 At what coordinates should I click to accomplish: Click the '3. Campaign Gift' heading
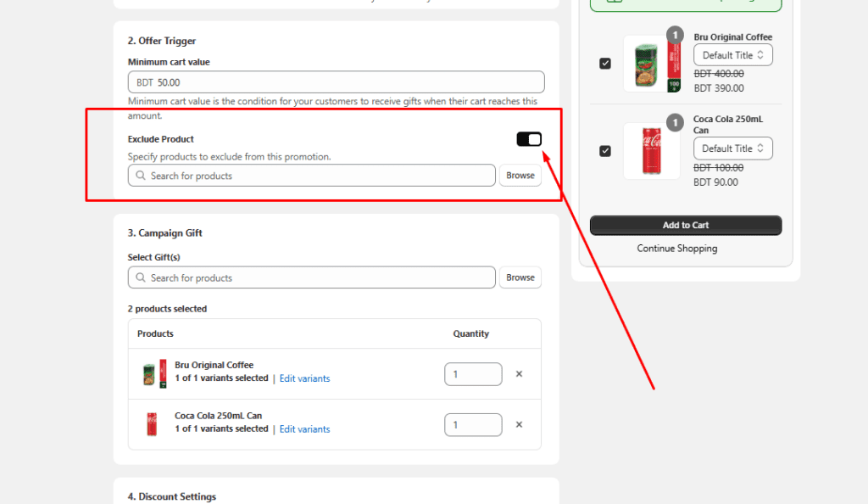[165, 233]
